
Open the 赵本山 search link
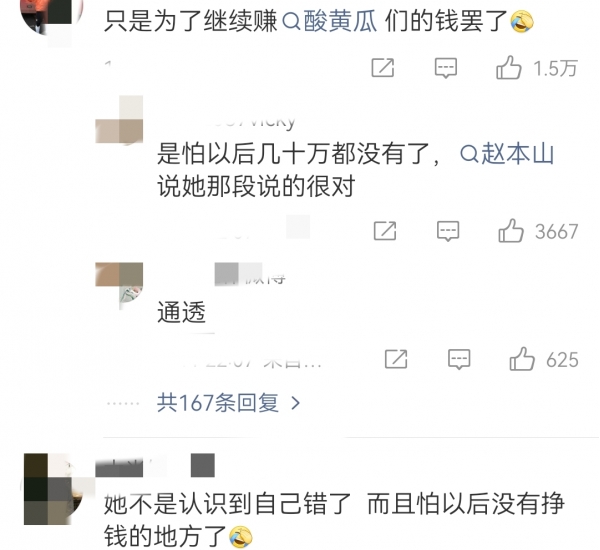point(507,154)
